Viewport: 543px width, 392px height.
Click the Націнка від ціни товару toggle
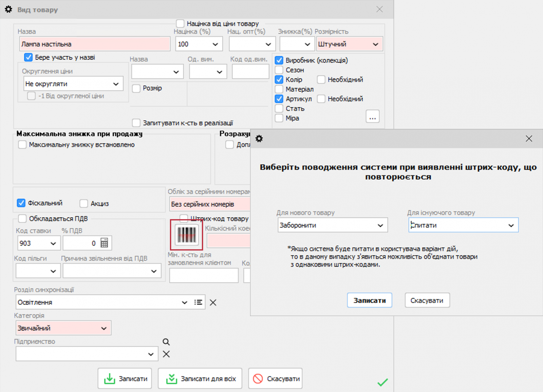point(180,23)
